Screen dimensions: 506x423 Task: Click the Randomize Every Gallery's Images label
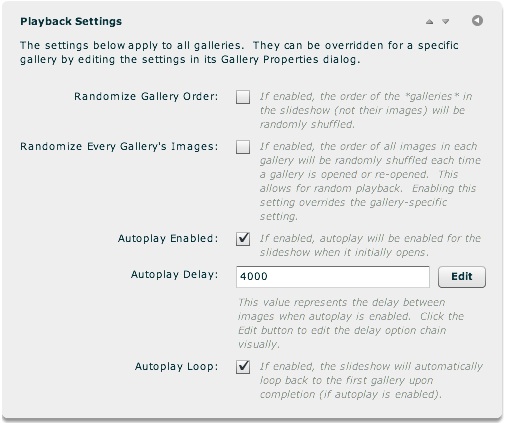(119, 146)
